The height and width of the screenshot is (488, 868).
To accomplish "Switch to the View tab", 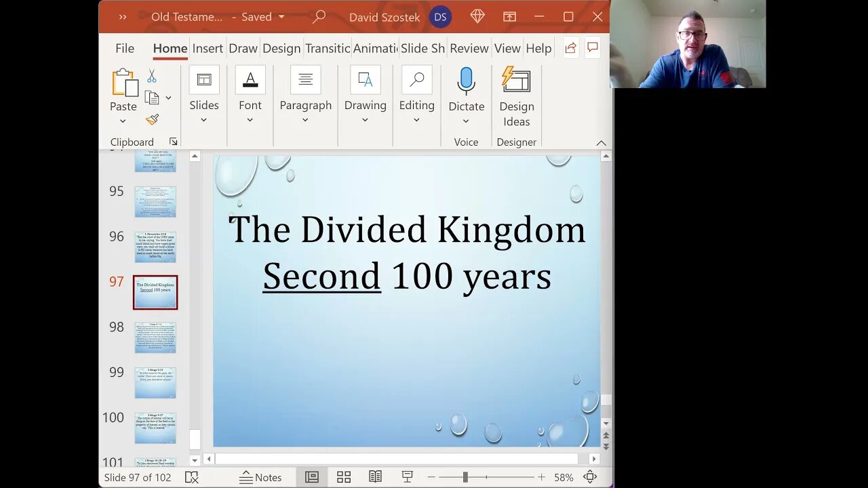I will click(x=507, y=48).
